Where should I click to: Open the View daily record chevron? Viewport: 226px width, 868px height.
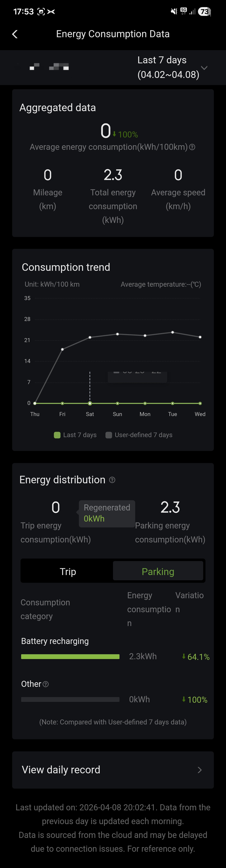click(x=200, y=770)
